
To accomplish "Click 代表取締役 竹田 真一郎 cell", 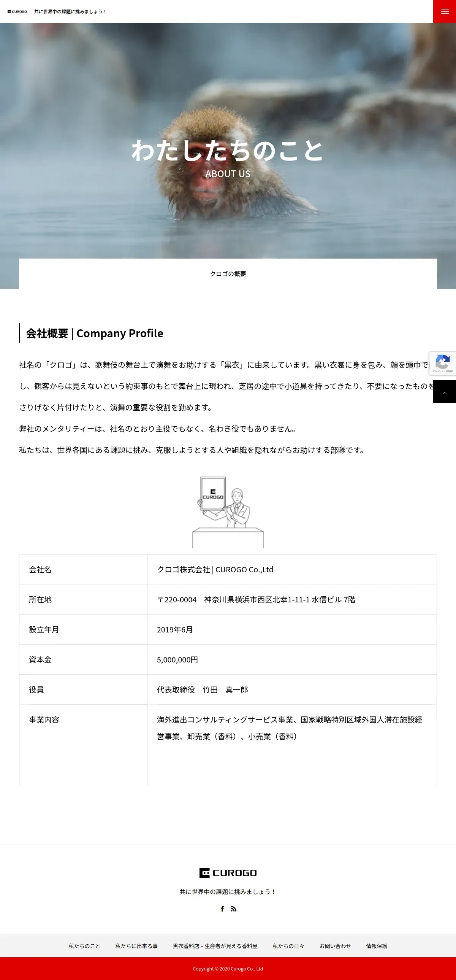I will [x=292, y=690].
